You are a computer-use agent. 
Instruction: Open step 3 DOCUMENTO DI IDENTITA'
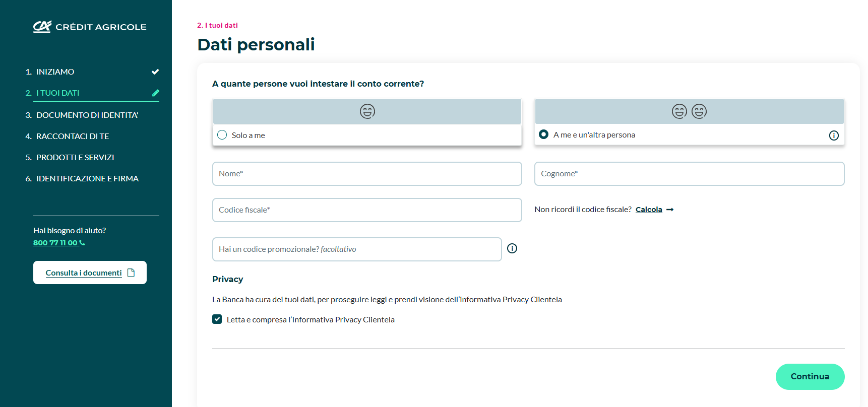pos(87,115)
